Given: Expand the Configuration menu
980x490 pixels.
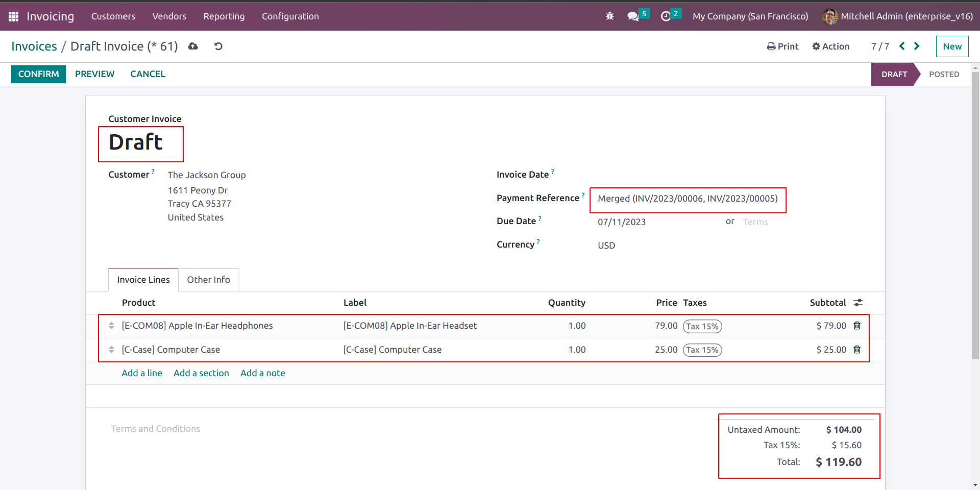Looking at the screenshot, I should tap(290, 16).
